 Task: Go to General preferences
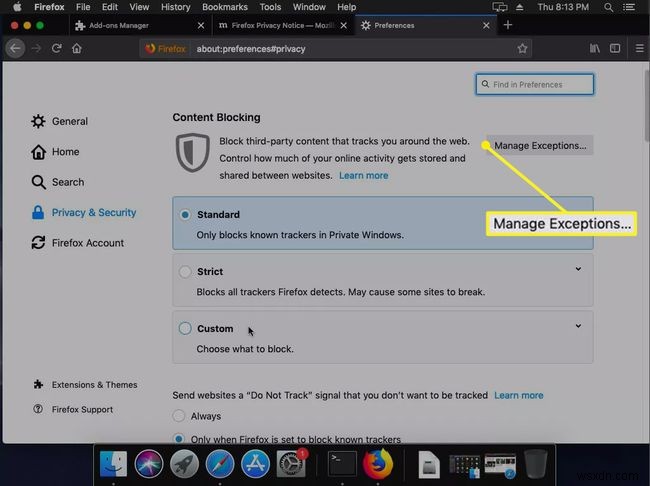click(x=60, y=122)
